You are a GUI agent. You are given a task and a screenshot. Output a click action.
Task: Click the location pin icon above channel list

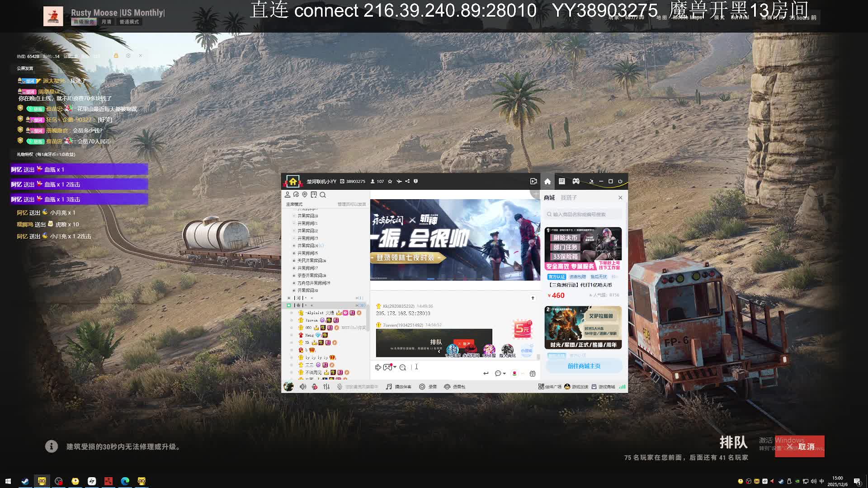pos(305,195)
